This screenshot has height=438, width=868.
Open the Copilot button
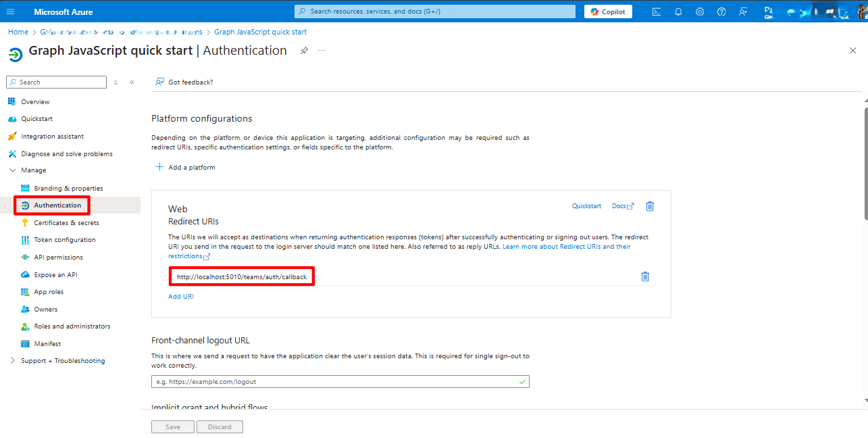(608, 11)
